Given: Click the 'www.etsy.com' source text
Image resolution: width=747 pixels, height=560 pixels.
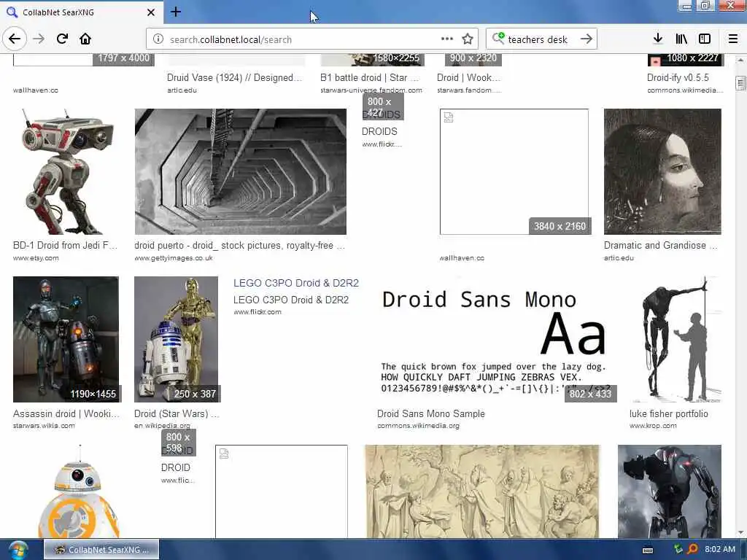Looking at the screenshot, I should point(36,258).
